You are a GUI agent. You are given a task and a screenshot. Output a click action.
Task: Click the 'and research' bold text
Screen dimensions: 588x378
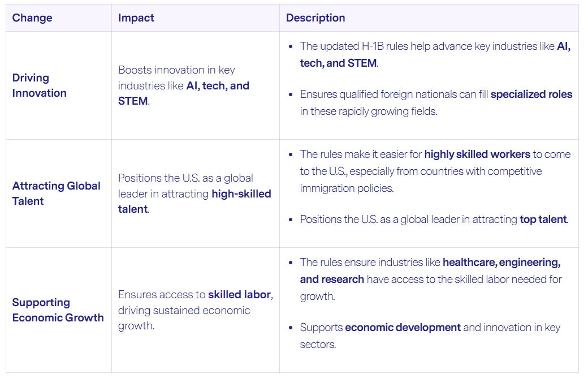[x=332, y=280]
